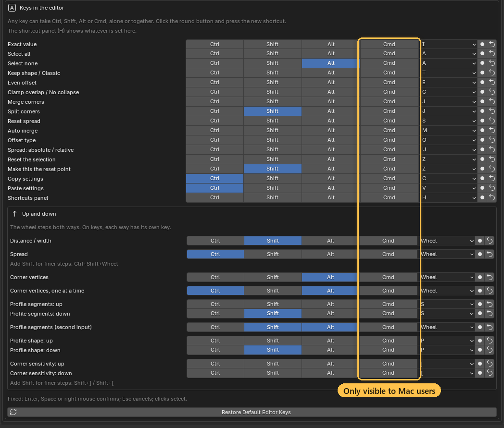Reset the Corner vertices, one at a time shortcut
The height and width of the screenshot is (428, 504).
coord(490,291)
